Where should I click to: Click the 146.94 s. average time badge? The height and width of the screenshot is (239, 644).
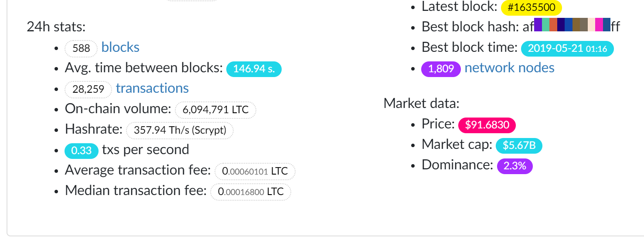(254, 69)
